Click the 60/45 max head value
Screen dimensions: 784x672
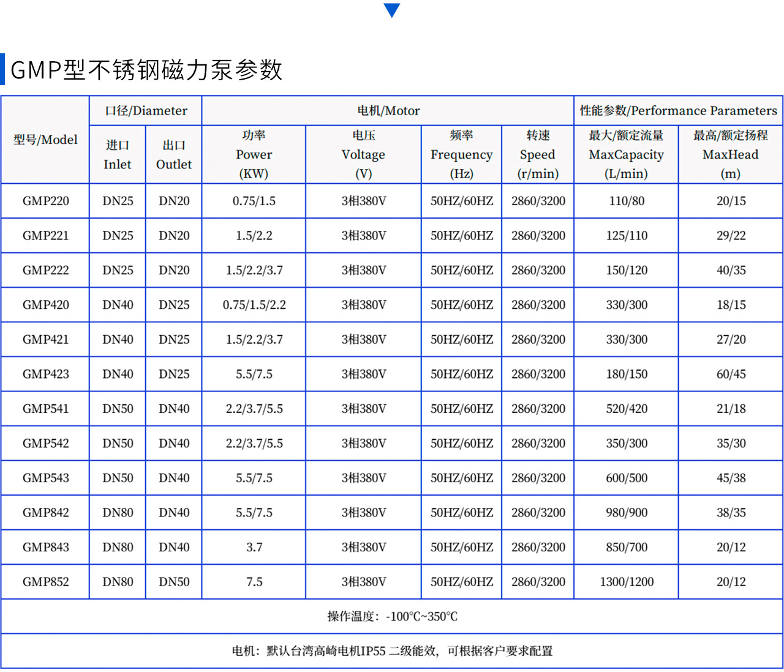(731, 374)
